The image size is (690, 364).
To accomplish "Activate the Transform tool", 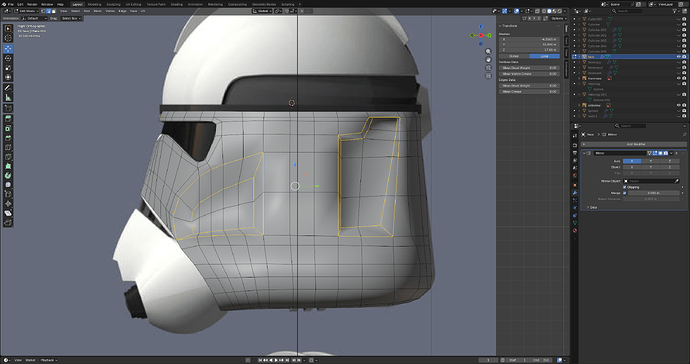I will click(x=8, y=77).
